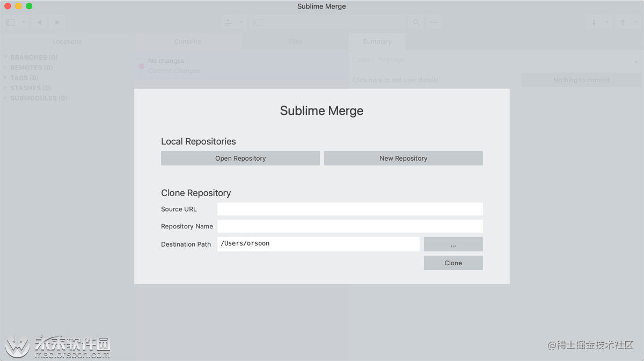
Task: Switch to the Files tab
Action: 295,42
